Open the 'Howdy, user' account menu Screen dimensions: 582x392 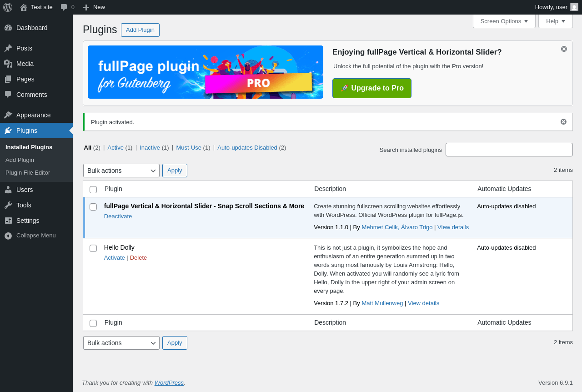point(557,7)
